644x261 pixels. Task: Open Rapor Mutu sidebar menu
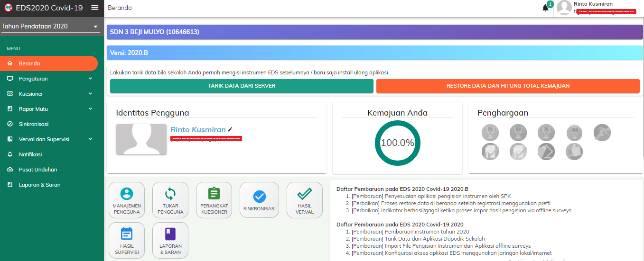[49, 109]
